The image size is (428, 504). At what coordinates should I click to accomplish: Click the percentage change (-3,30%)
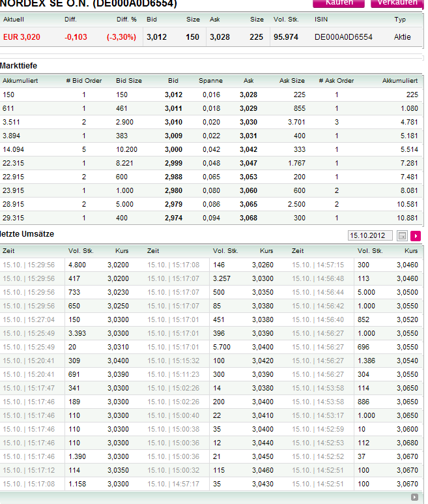click(x=121, y=37)
